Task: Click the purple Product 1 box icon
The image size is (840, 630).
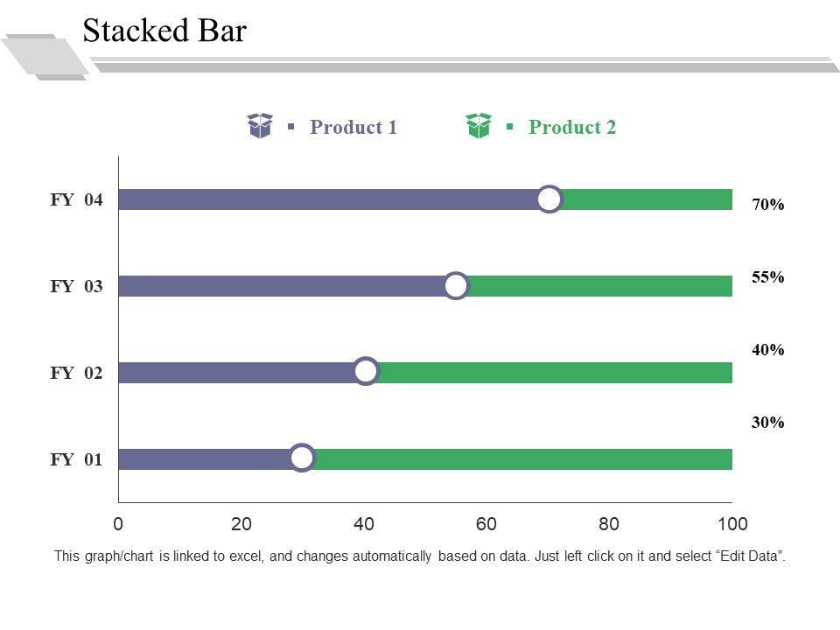Action: click(260, 126)
